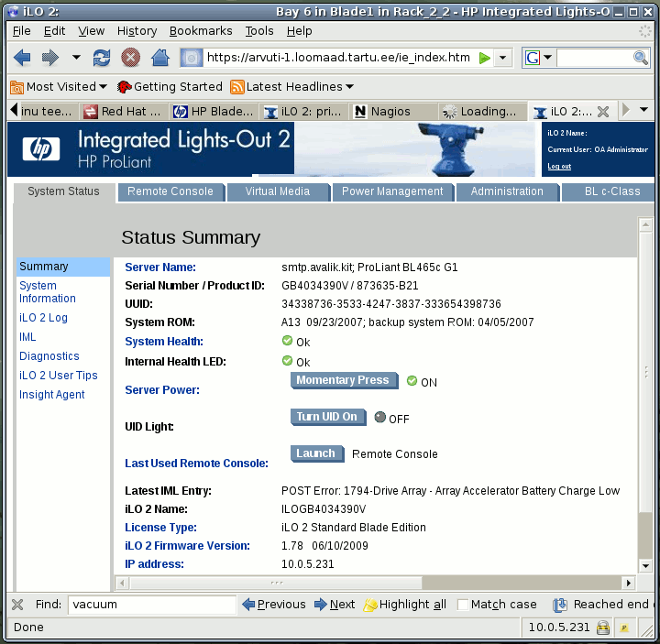Find the Next match

point(335,605)
